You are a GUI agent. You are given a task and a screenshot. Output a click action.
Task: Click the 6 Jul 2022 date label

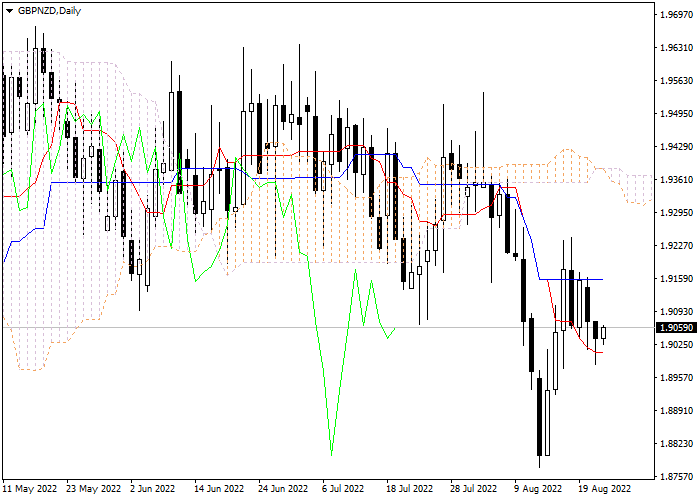(343, 489)
